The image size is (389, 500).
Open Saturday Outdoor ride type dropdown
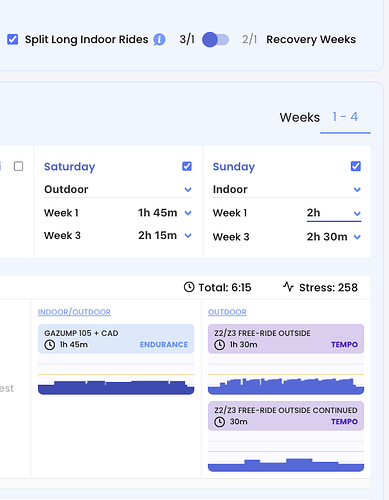tap(118, 189)
